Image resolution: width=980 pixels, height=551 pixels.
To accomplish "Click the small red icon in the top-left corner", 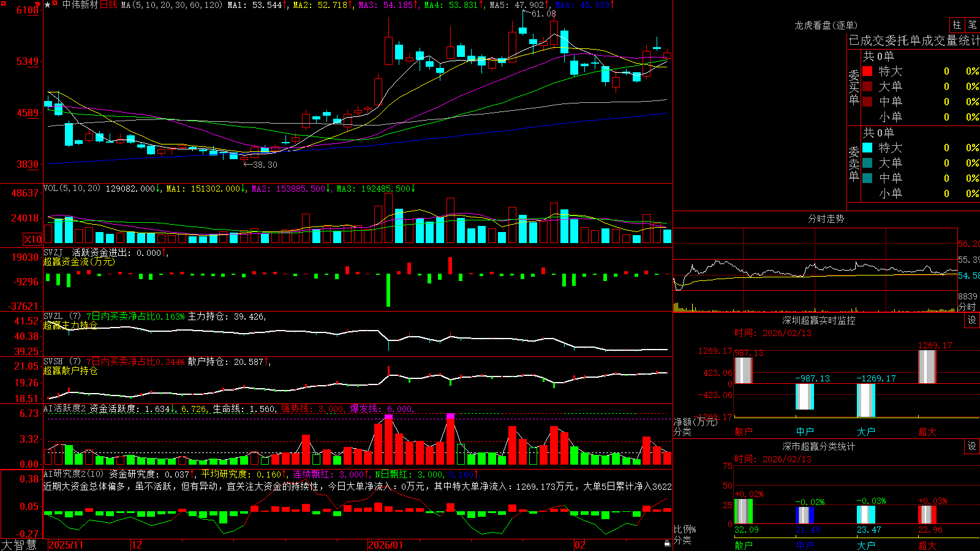I will 2,2.
